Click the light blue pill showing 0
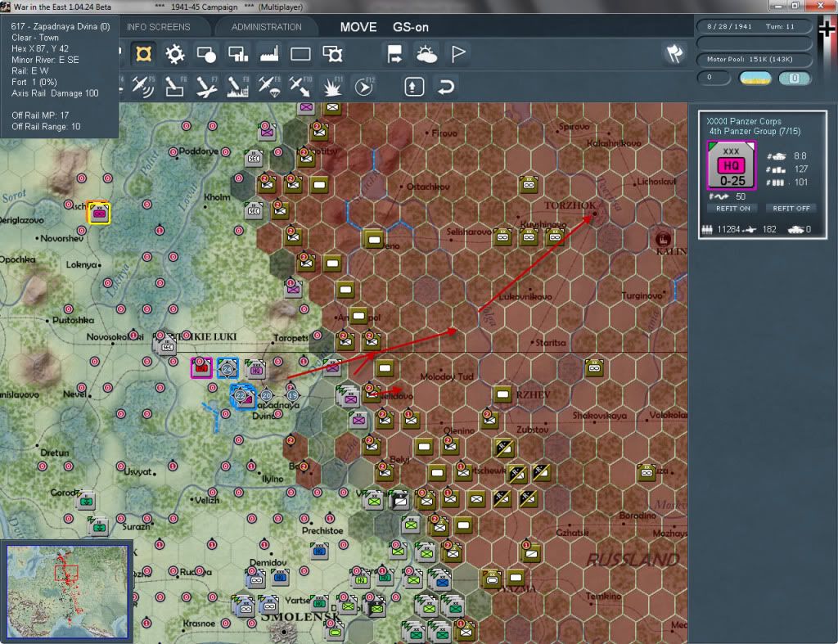This screenshot has height=644, width=838. [795, 78]
